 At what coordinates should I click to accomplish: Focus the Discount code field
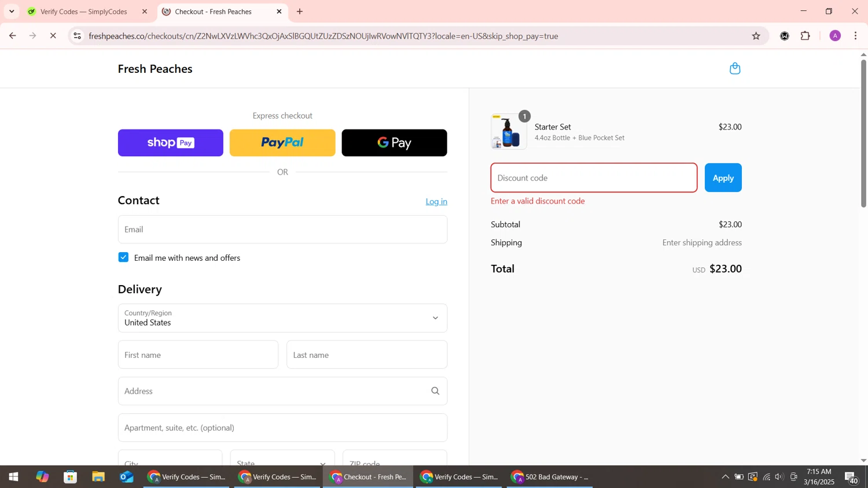click(x=594, y=178)
